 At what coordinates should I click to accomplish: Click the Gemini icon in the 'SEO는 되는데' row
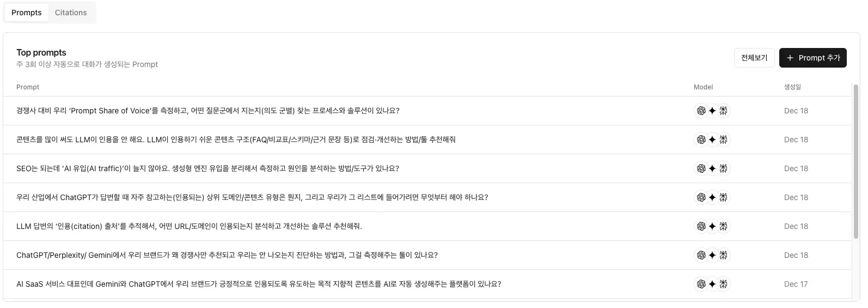coord(712,168)
